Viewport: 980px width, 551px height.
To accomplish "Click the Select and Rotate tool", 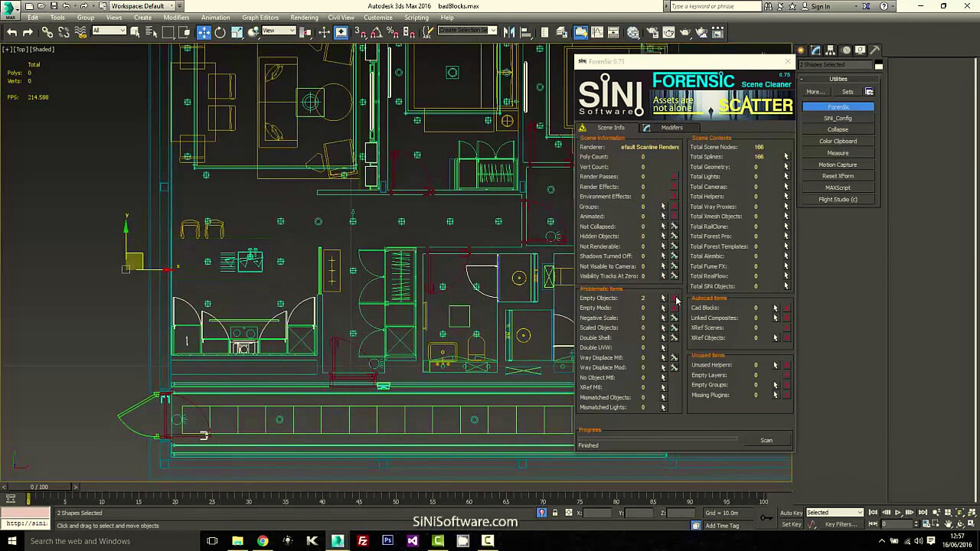I will 220,32.
